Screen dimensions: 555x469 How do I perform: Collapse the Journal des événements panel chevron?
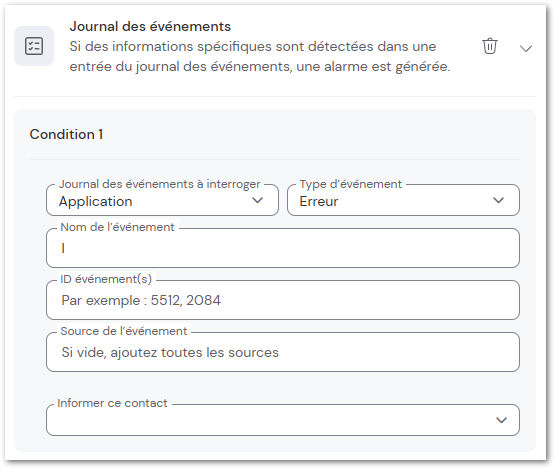(x=526, y=48)
